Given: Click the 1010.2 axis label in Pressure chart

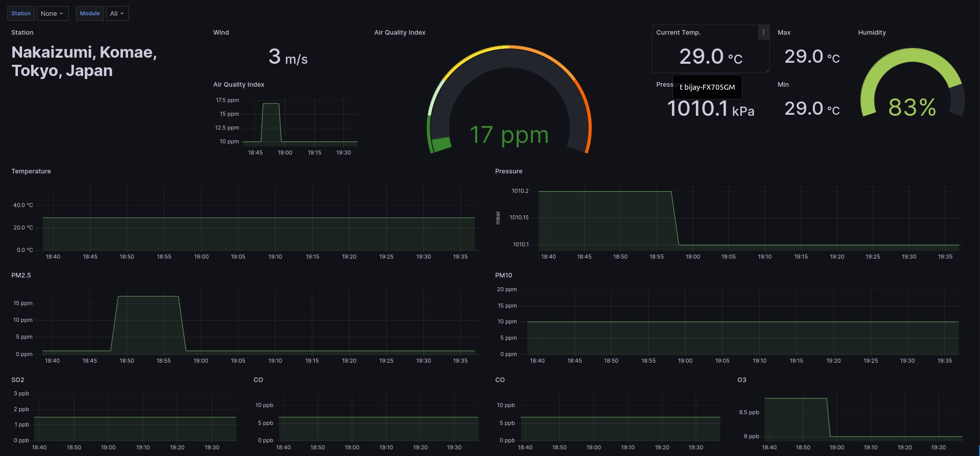Looking at the screenshot, I should (520, 191).
